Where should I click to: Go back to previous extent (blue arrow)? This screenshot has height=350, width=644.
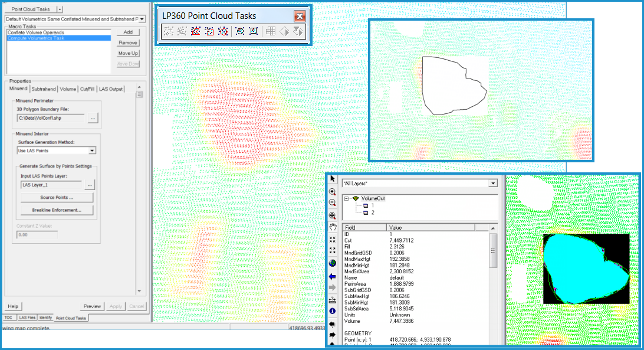pos(333,276)
